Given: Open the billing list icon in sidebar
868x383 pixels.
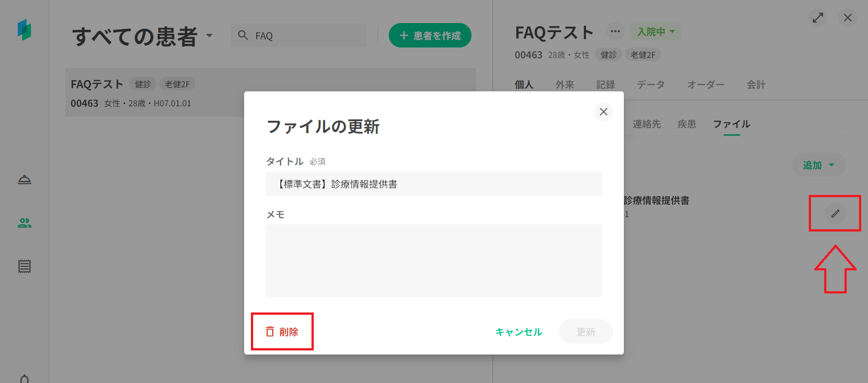Looking at the screenshot, I should pos(24,266).
